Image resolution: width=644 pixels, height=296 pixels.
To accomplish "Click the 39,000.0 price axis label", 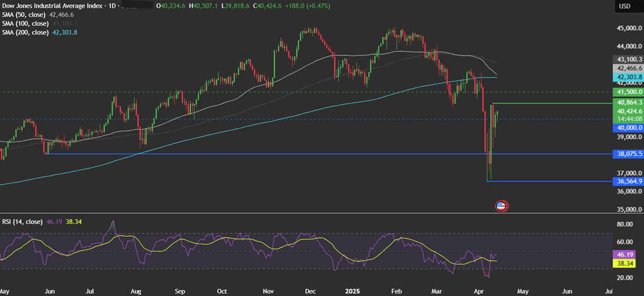I will [628, 137].
